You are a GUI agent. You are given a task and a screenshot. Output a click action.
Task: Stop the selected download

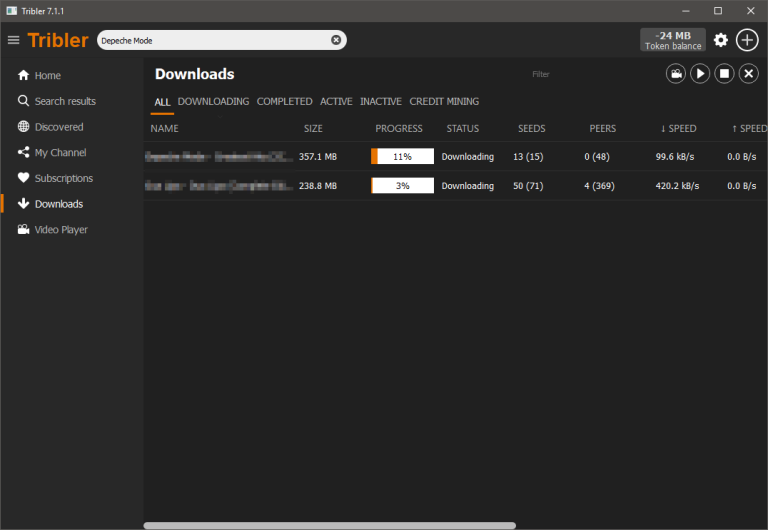[x=724, y=74]
